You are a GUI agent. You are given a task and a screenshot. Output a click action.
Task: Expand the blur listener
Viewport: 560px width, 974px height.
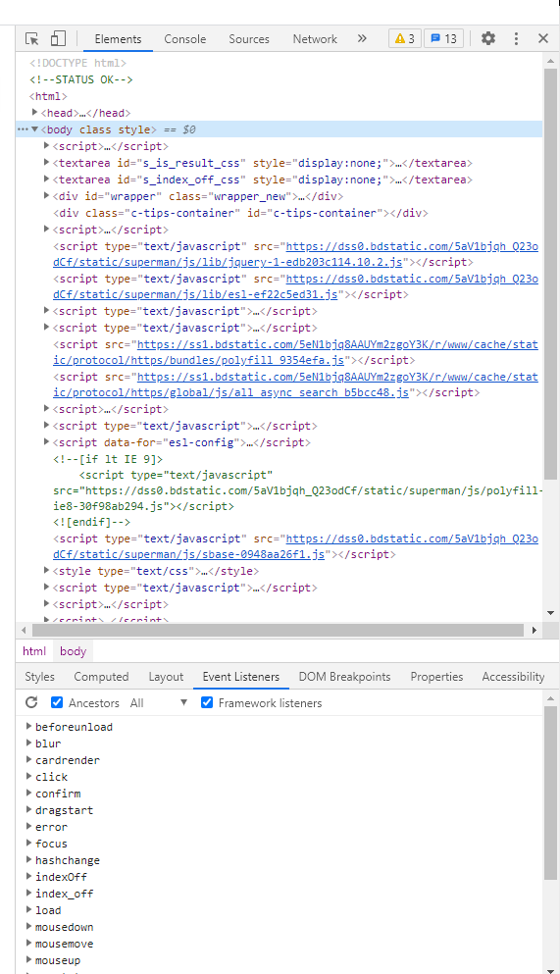click(28, 743)
